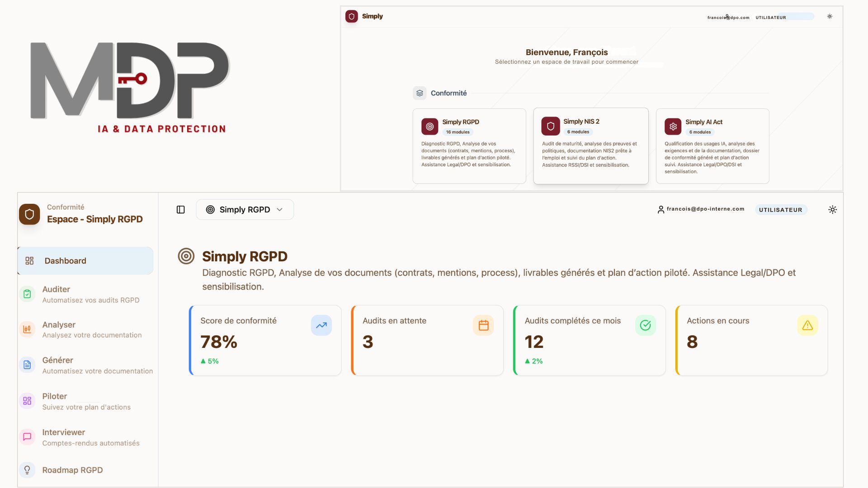Click the Actions en cours warning icon

click(x=807, y=325)
